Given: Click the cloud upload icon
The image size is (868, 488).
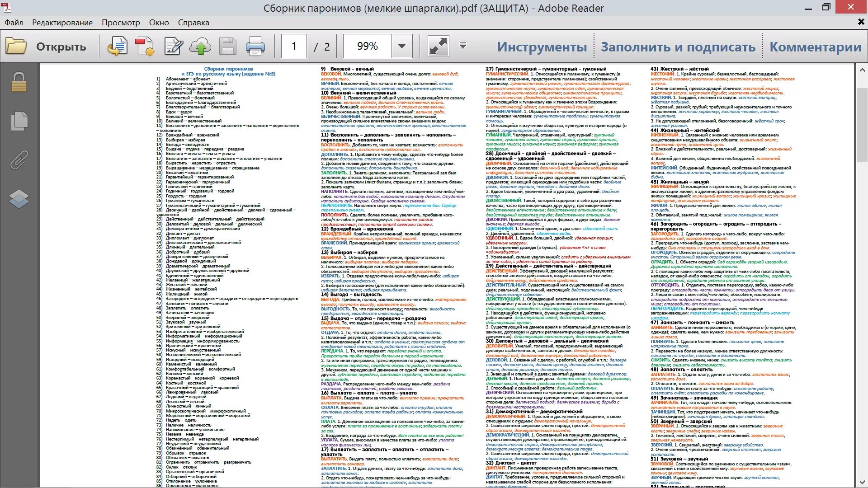Looking at the screenshot, I should click(200, 47).
